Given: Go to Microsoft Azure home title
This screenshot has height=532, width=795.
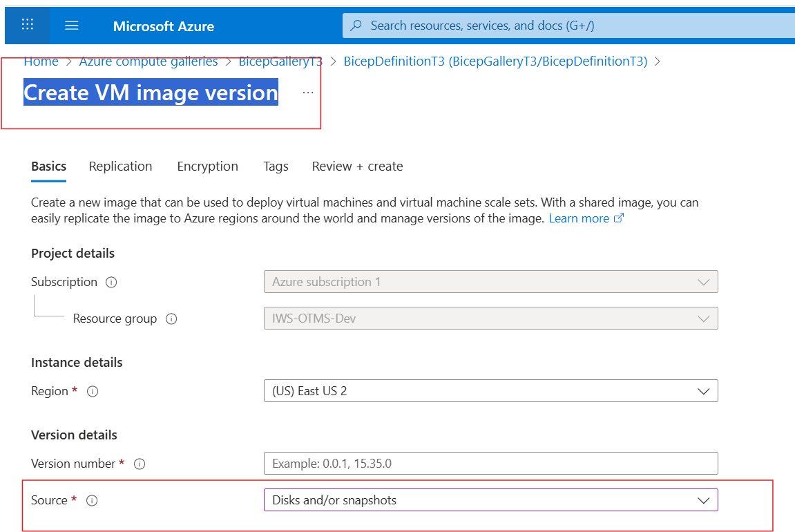Looking at the screenshot, I should 163,26.
